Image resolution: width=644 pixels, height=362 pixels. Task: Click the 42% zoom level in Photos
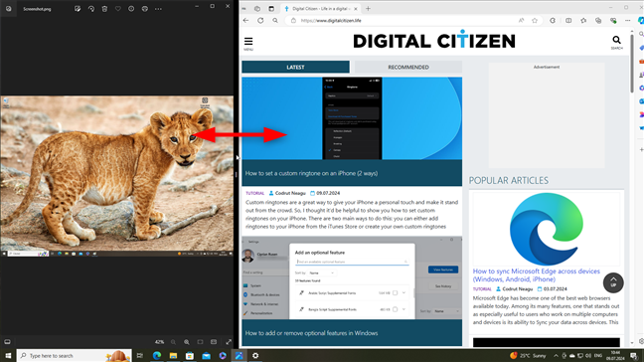159,342
